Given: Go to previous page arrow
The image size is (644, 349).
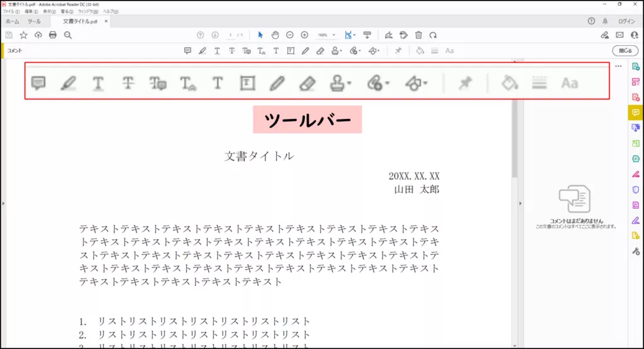Looking at the screenshot, I should [x=201, y=35].
